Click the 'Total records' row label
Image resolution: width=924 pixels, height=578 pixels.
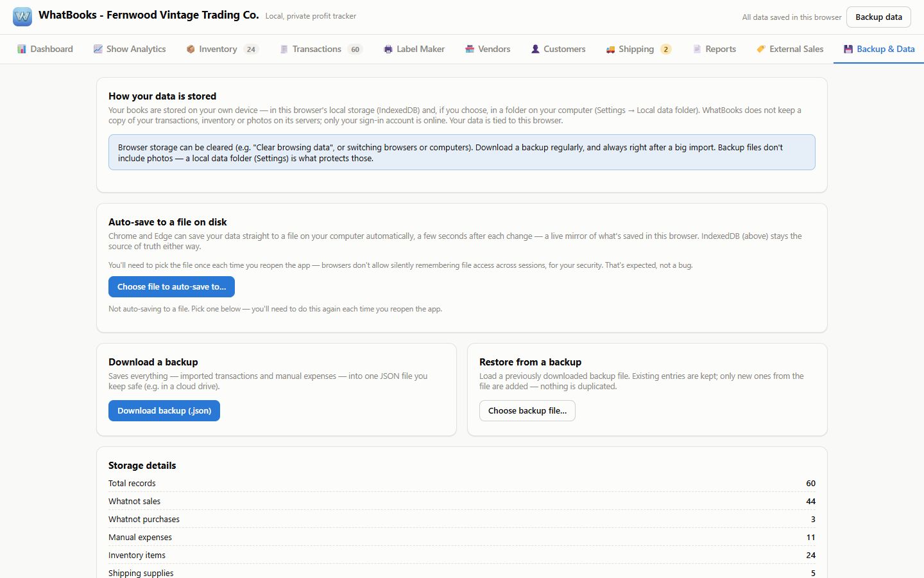[x=132, y=483]
